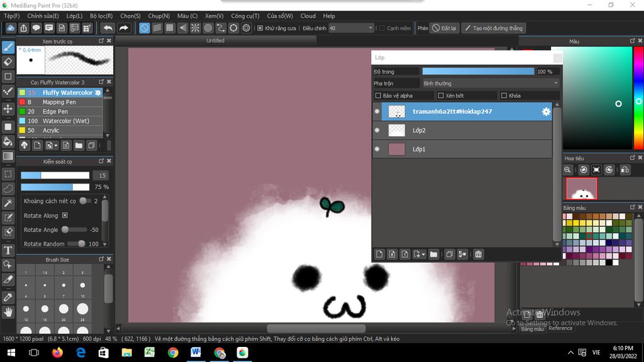Select Edge Pen brush
Screen dimensions: 644x362
pyautogui.click(x=60, y=112)
